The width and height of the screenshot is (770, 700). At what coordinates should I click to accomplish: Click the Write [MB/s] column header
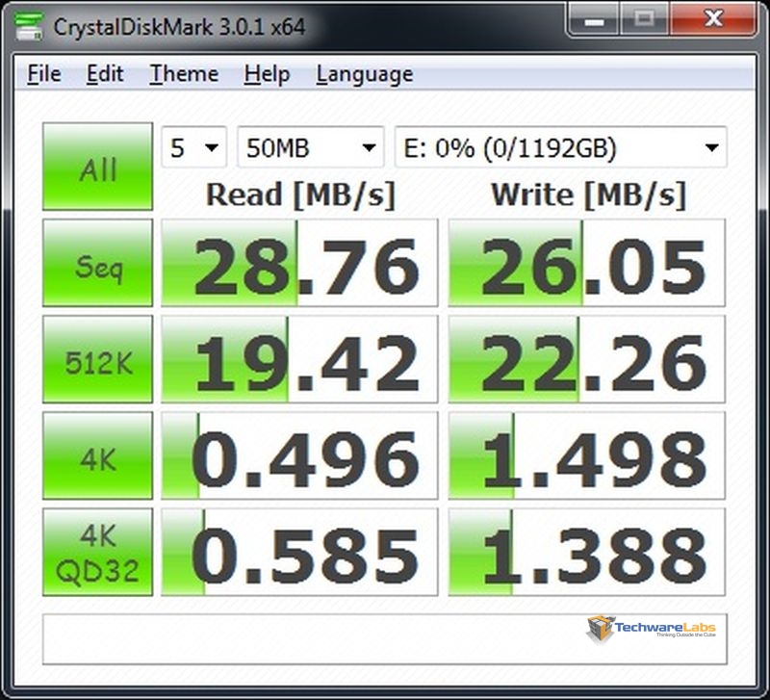pyautogui.click(x=588, y=195)
